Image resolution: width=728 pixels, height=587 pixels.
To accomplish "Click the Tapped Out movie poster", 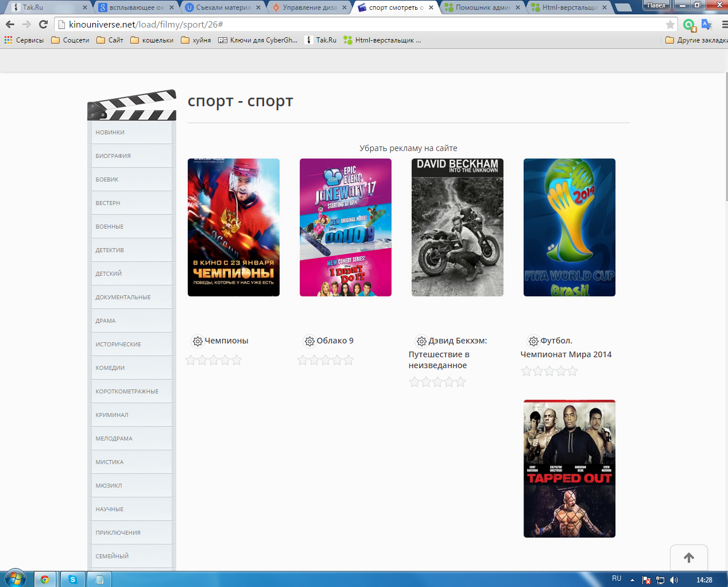I will (569, 469).
